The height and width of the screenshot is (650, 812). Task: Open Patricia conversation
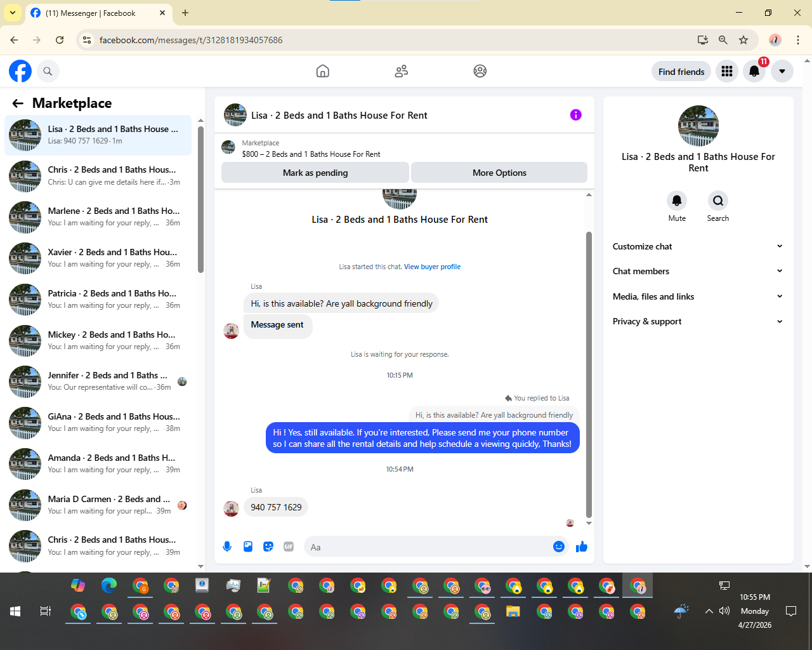pyautogui.click(x=98, y=300)
